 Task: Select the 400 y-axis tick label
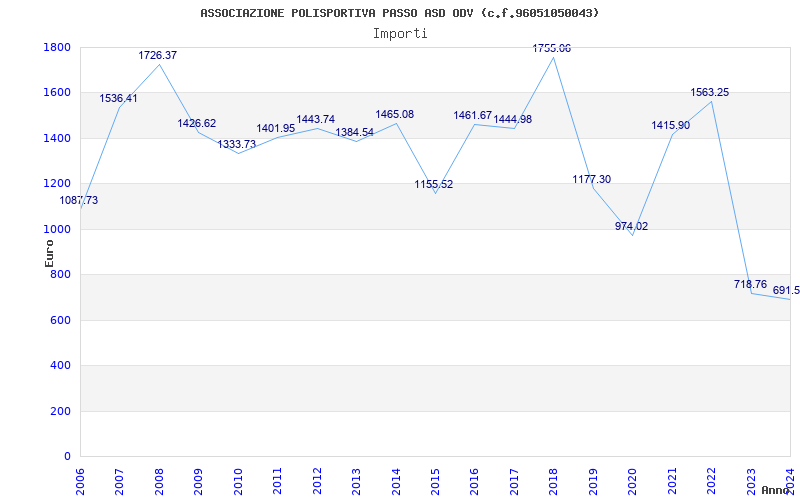point(61,366)
